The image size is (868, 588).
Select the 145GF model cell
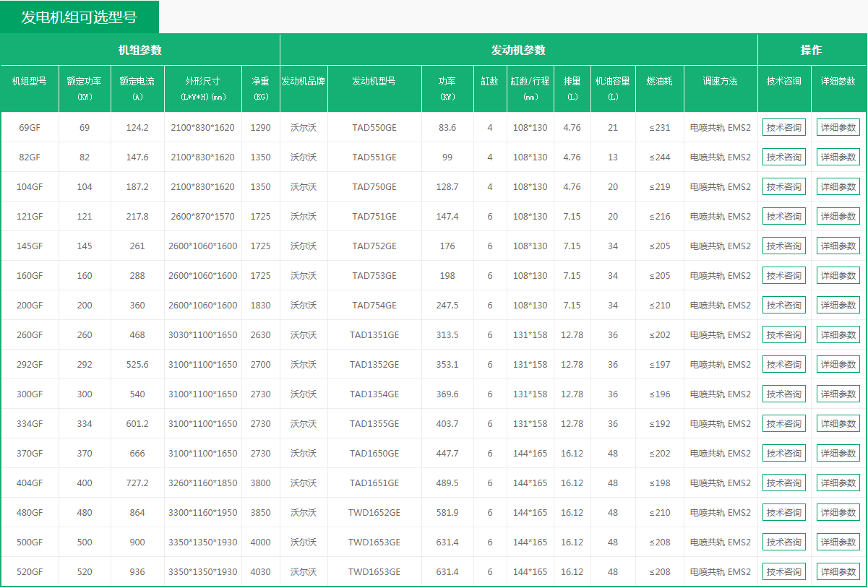[30, 246]
